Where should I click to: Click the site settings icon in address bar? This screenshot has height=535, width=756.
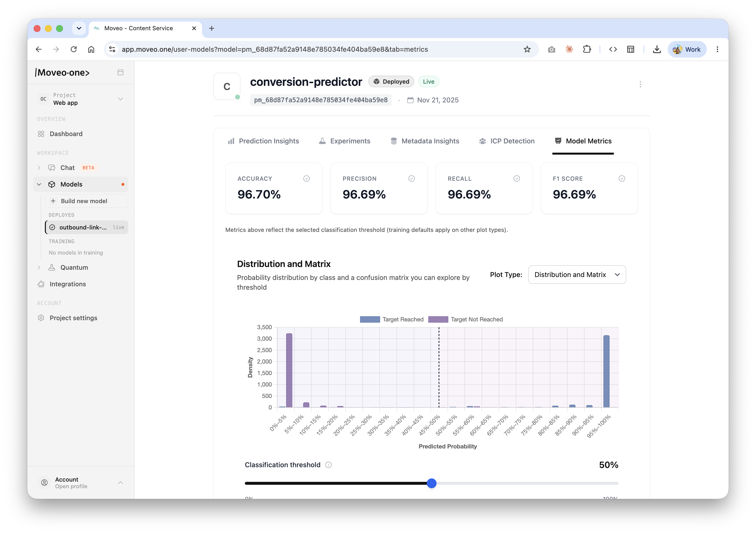click(x=112, y=50)
